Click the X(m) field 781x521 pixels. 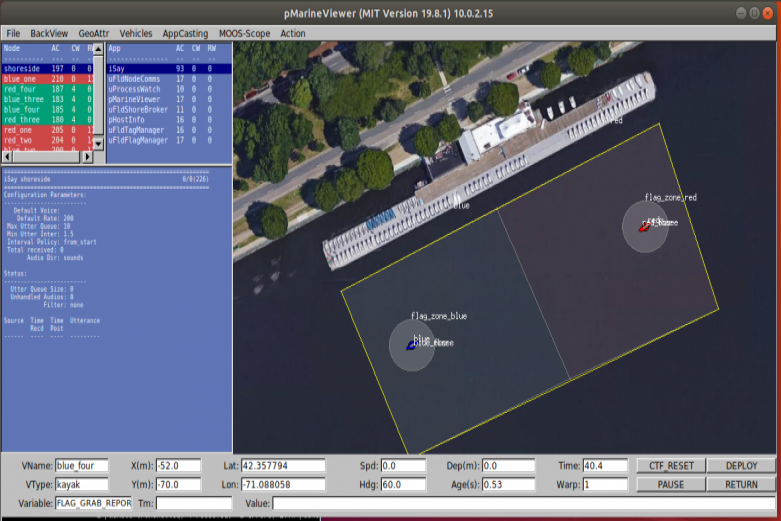(x=178, y=466)
